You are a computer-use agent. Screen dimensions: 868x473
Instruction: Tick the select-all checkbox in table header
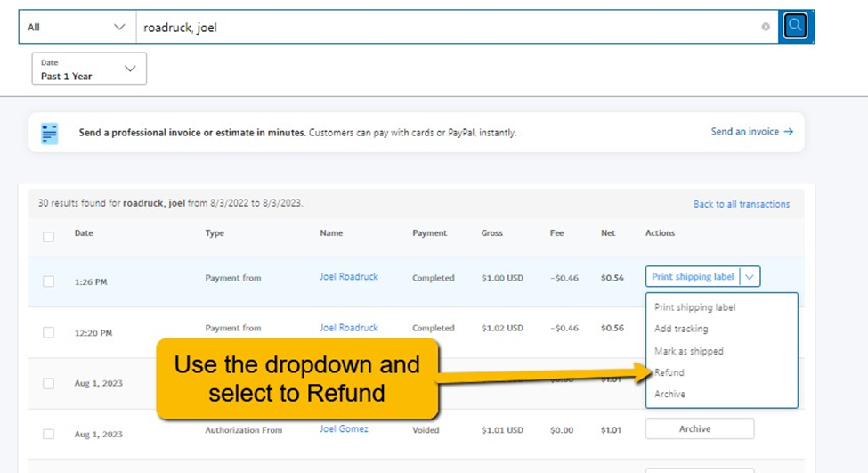click(49, 237)
